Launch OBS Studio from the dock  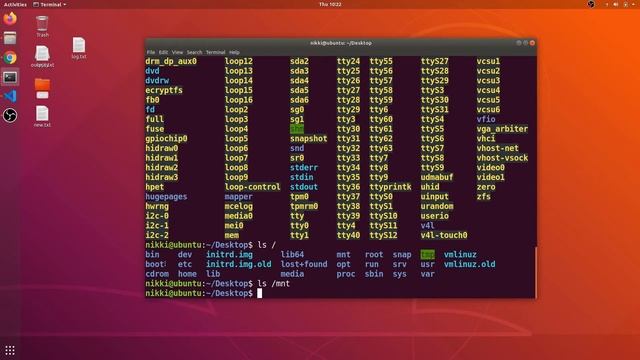click(x=10, y=116)
